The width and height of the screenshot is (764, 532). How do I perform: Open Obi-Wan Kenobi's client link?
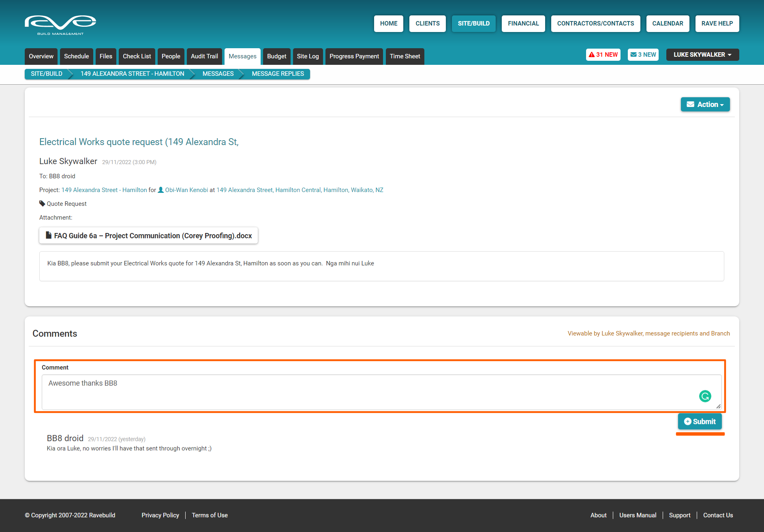[x=186, y=190]
